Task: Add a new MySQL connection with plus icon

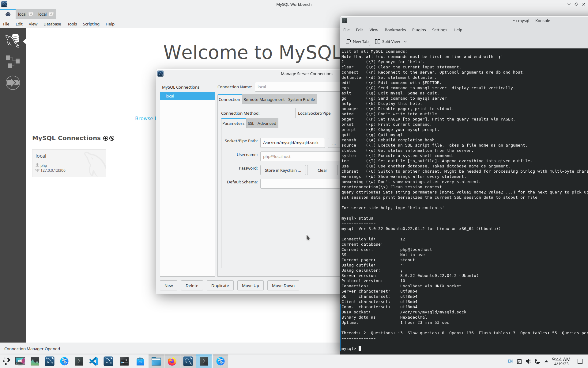Action: click(106, 138)
